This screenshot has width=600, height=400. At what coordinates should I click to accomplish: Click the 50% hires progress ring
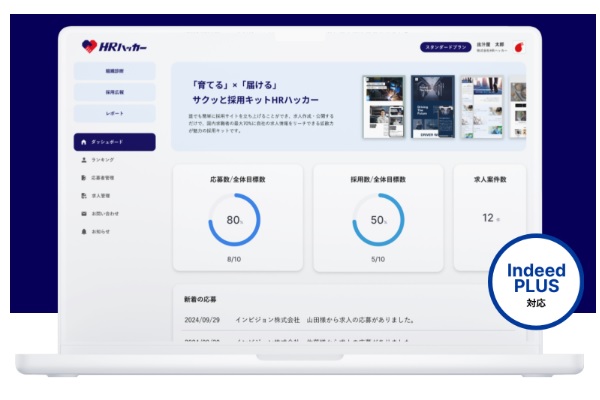click(x=378, y=219)
